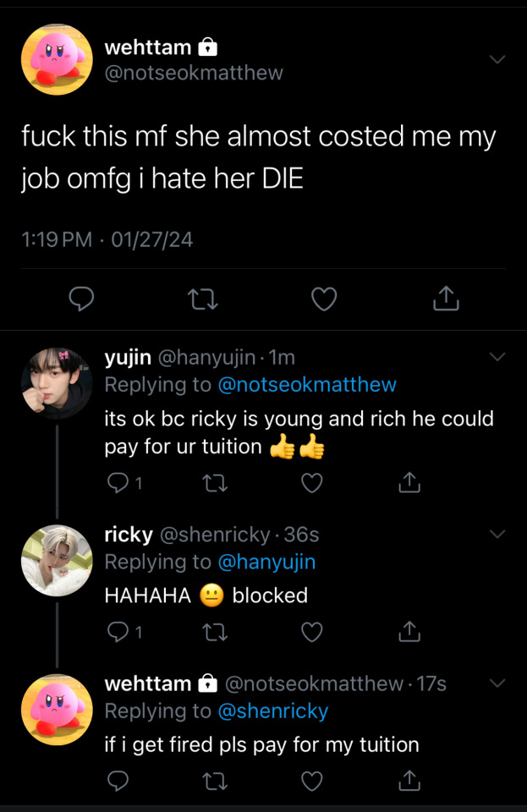The image size is (527, 812).
Task: Share ricky's reply tweet
Action: coord(409,631)
